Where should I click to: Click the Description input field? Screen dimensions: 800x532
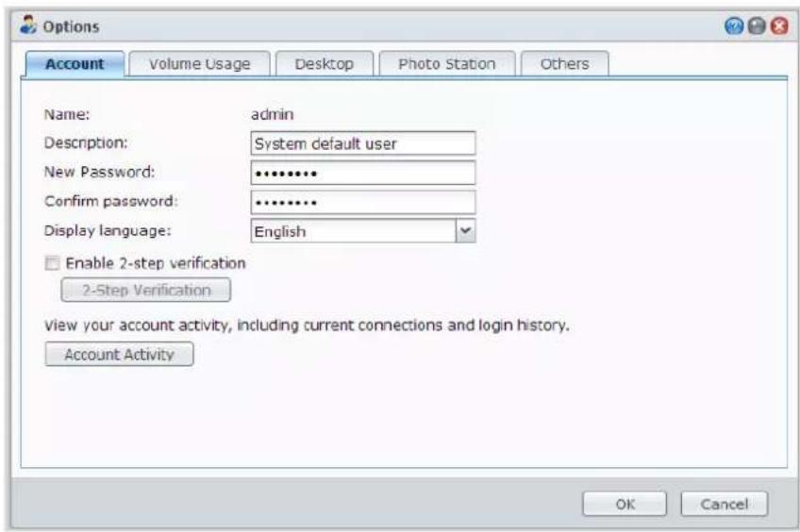tap(363, 143)
